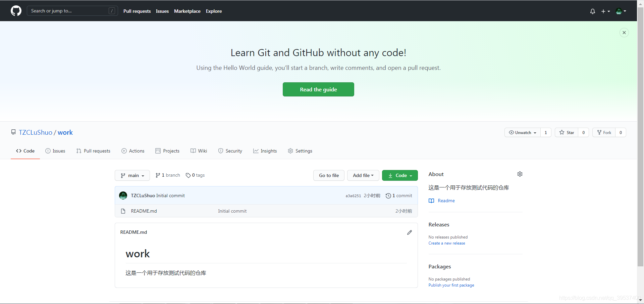Switch to the repository Pull requests tab

click(93, 151)
